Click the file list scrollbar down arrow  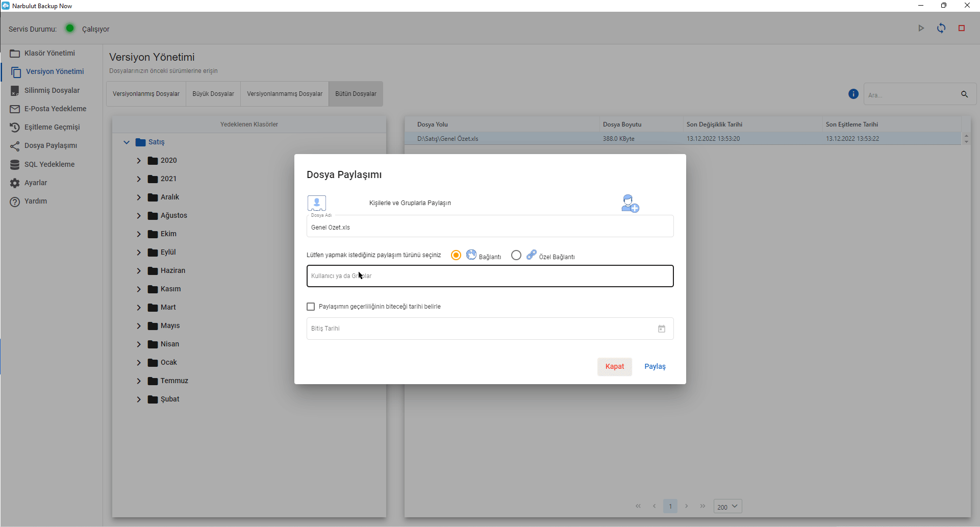click(x=966, y=142)
